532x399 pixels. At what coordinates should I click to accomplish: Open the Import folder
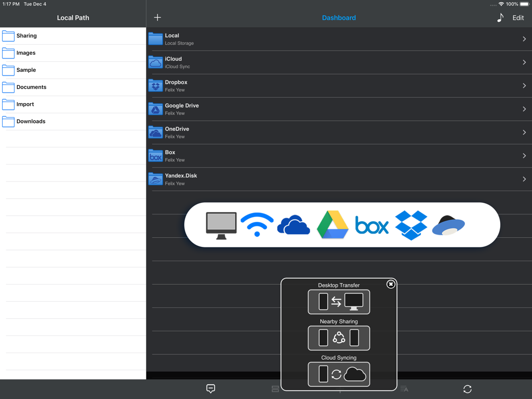point(73,104)
